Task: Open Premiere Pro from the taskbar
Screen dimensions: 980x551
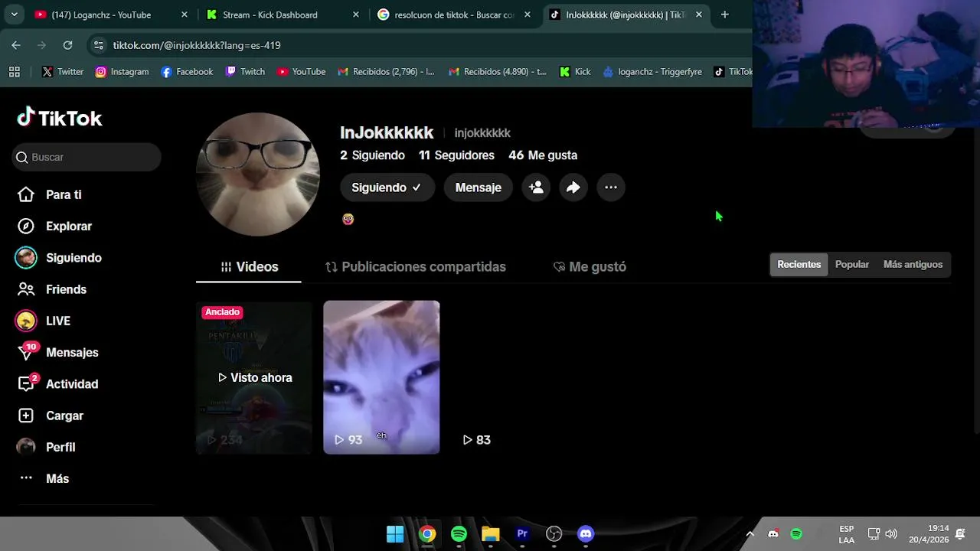Action: coord(522,534)
